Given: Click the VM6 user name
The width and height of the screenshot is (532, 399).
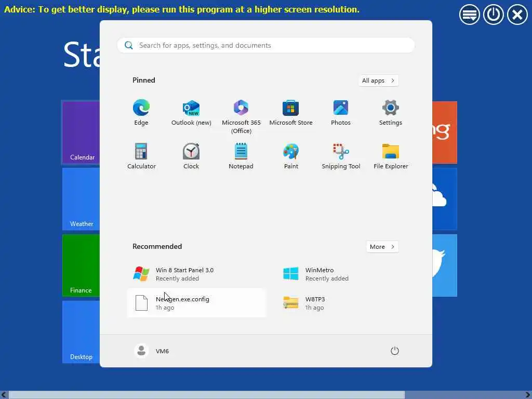Looking at the screenshot, I should 162,351.
